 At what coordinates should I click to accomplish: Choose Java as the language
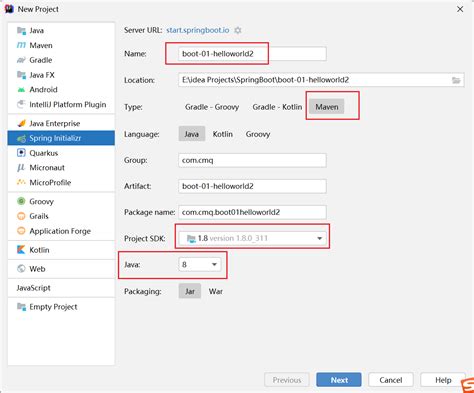click(x=192, y=134)
